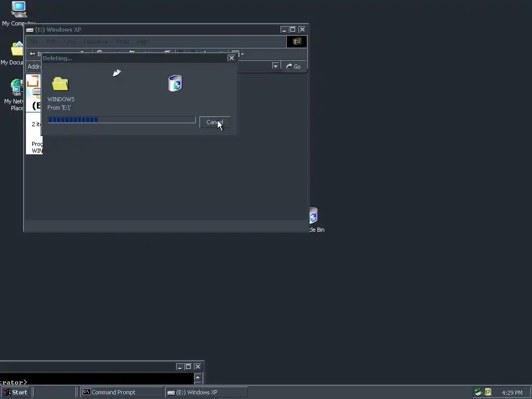
Task: Open the Edit menu in Explorer
Action: (51, 42)
